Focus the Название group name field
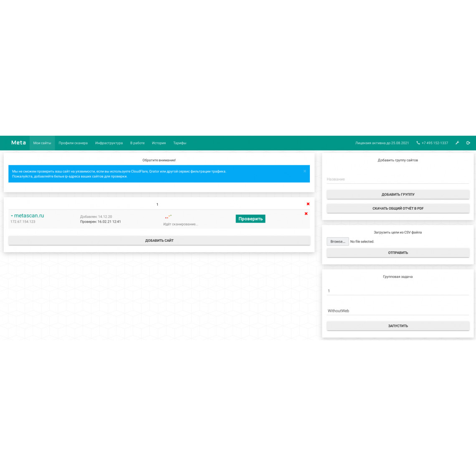 coord(398,179)
